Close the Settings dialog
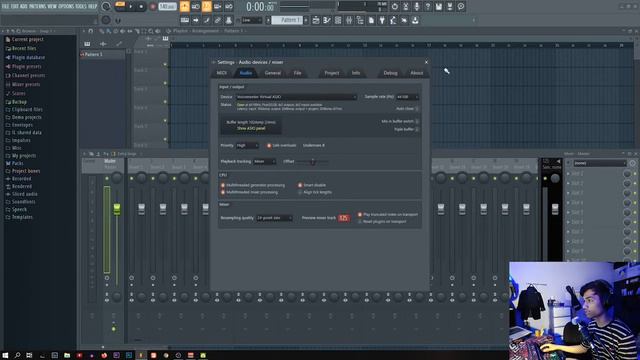 point(427,62)
